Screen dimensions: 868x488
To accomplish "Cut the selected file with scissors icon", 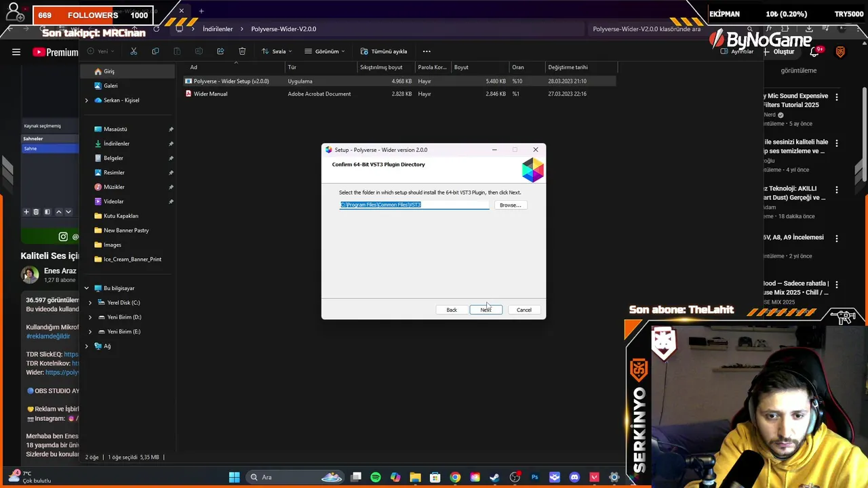I will pyautogui.click(x=134, y=52).
